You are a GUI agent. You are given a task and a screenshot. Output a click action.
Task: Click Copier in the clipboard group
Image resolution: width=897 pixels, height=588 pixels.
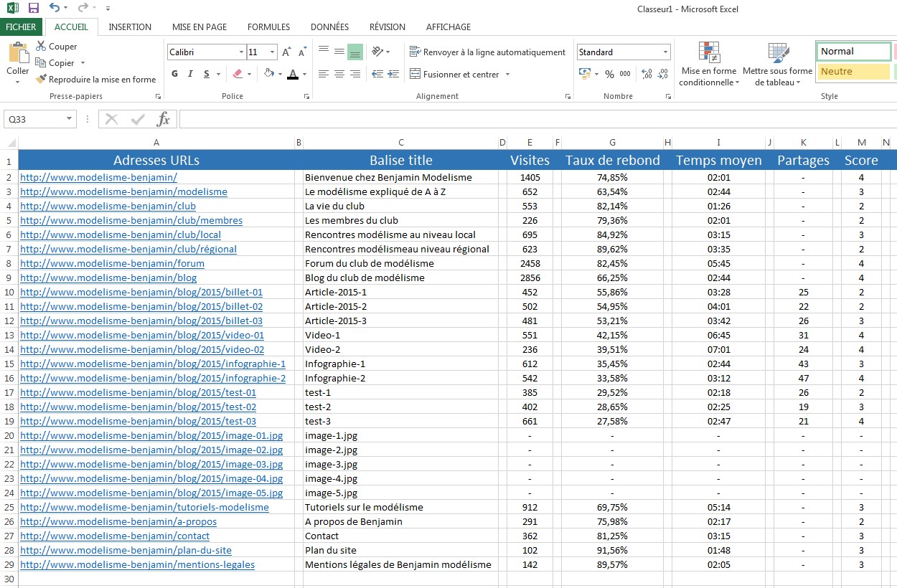(55, 63)
